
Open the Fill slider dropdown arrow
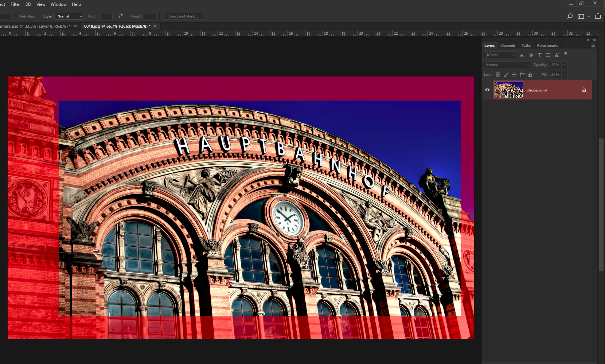[x=564, y=75]
